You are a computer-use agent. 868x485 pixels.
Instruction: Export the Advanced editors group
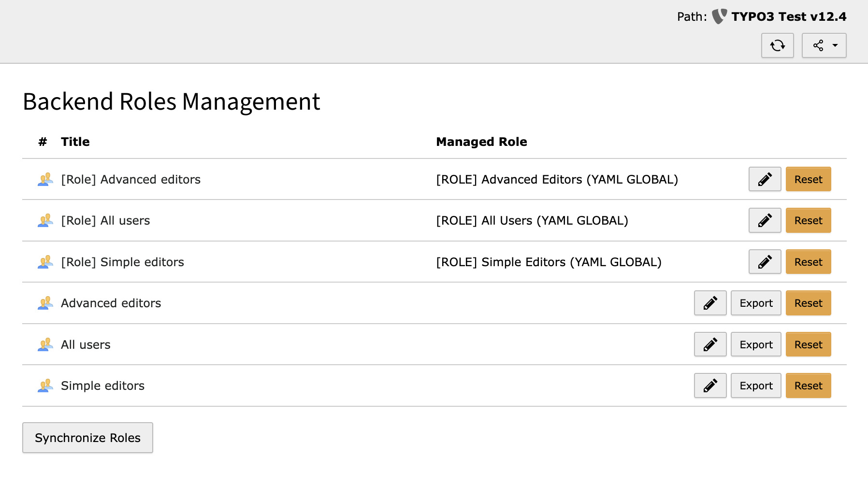tap(756, 303)
